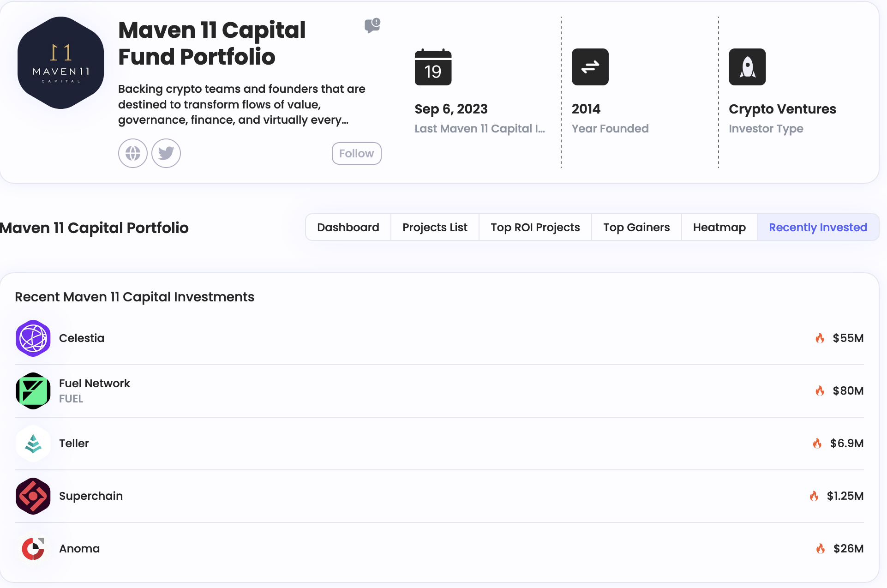Click the truncated fund description text
The image size is (887, 588).
(242, 104)
